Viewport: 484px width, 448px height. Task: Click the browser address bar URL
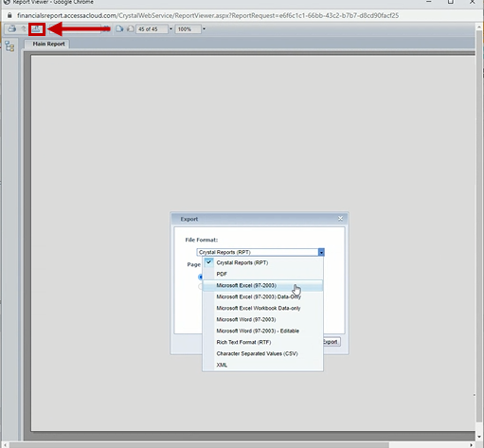coord(207,15)
